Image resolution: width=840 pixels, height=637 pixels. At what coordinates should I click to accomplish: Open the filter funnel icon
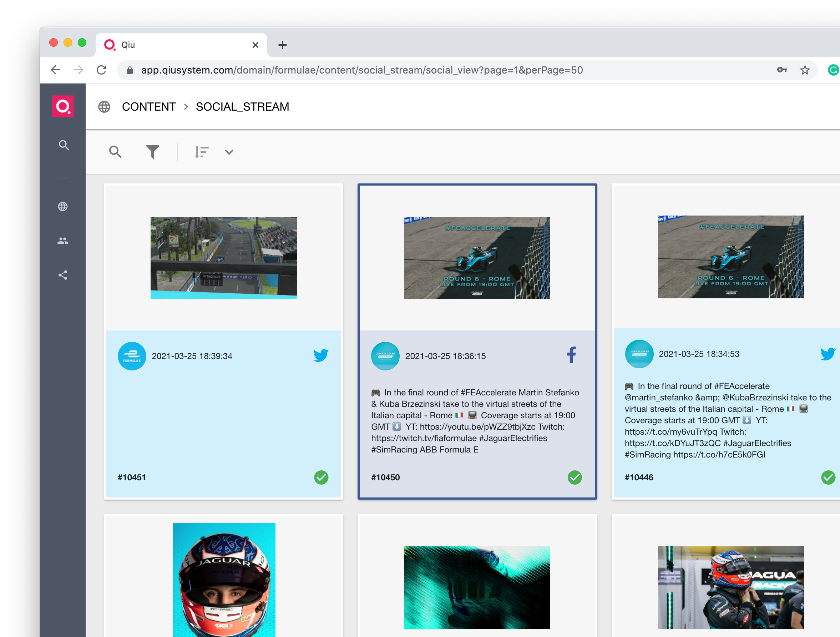pyautogui.click(x=153, y=152)
